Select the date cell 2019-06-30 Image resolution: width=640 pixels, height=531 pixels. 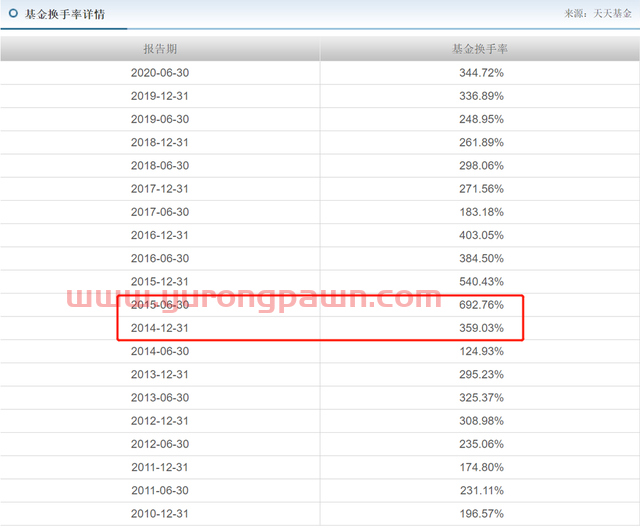[x=160, y=119]
